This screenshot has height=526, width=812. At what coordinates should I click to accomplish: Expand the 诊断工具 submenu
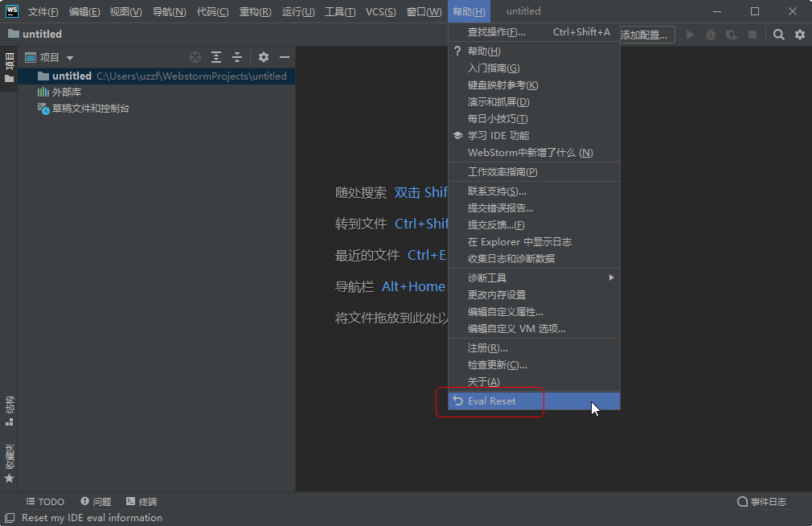point(534,277)
